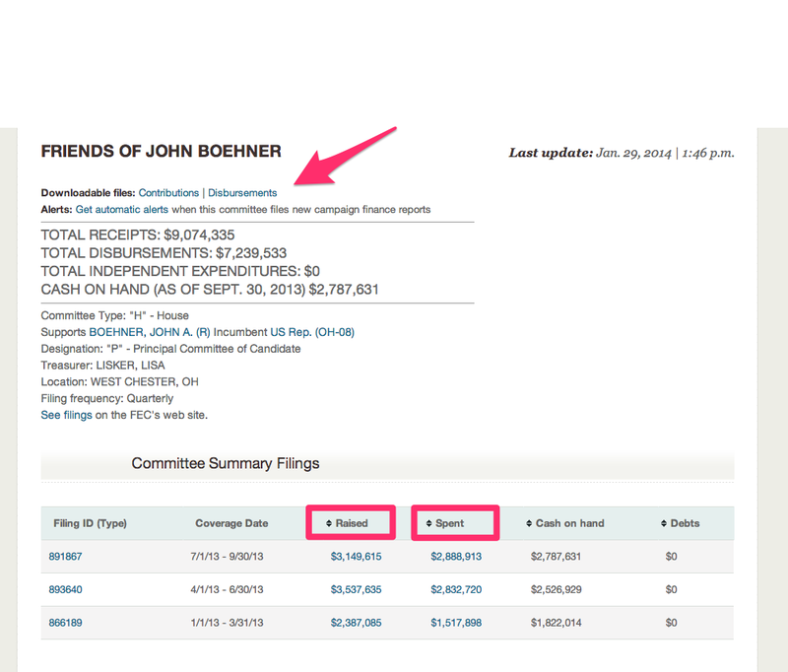
Task: Download the Contributions file
Action: 168,193
